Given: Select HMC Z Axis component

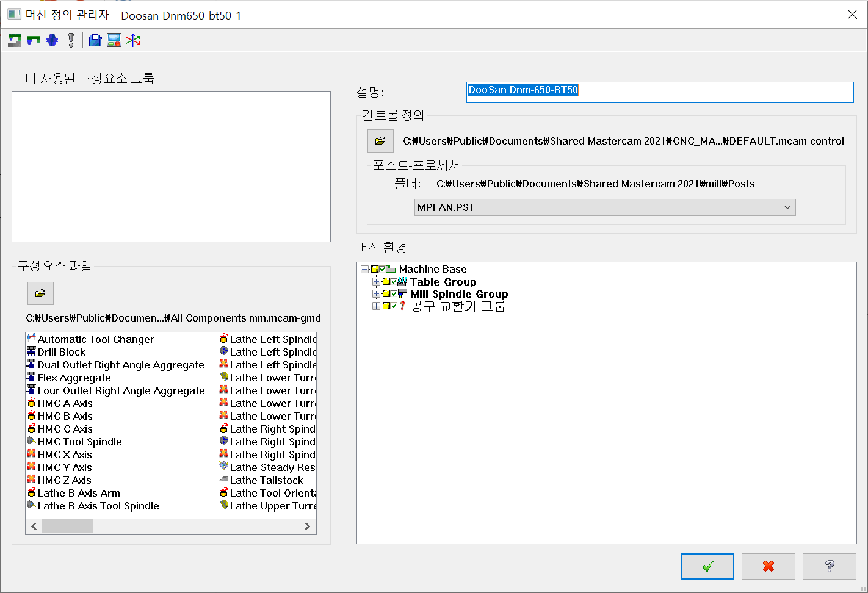Looking at the screenshot, I should pos(59,480).
